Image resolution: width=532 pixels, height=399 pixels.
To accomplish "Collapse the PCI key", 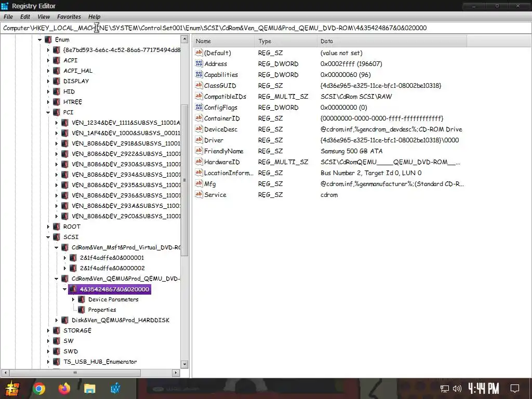I will pyautogui.click(x=48, y=112).
